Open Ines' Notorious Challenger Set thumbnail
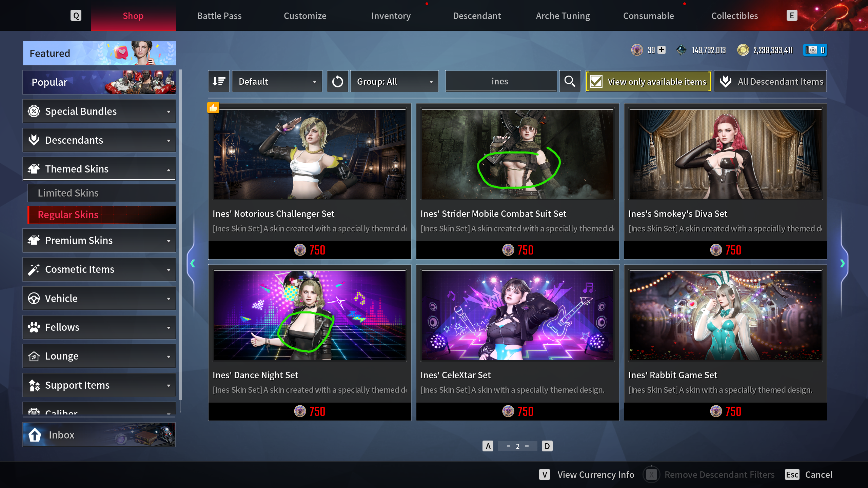Image resolution: width=868 pixels, height=488 pixels. 310,154
